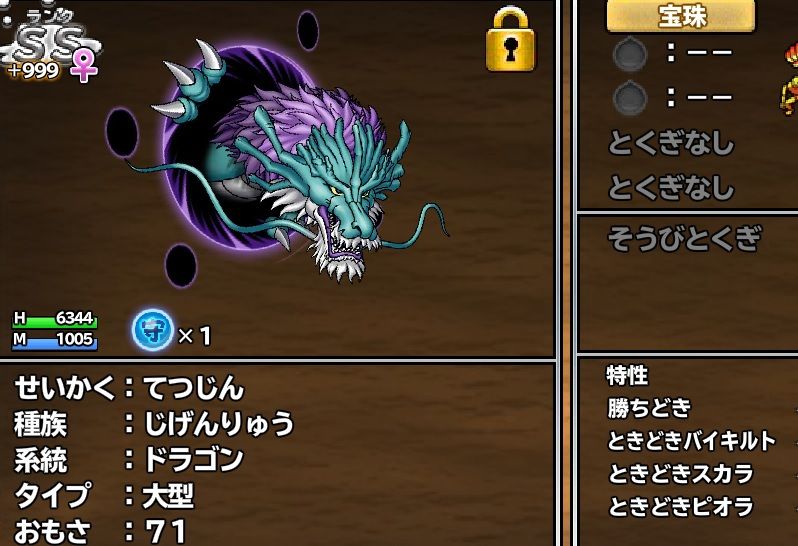This screenshot has height=546, width=798.
Task: Select the second empty 宝珠 orb slot
Action: 630,98
